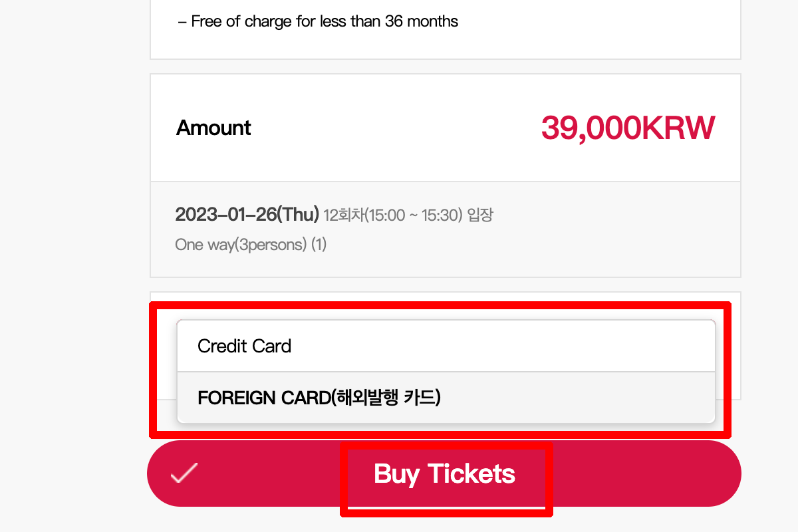The image size is (798, 532).
Task: Click the checkmark icon on the red button
Action: [x=184, y=473]
